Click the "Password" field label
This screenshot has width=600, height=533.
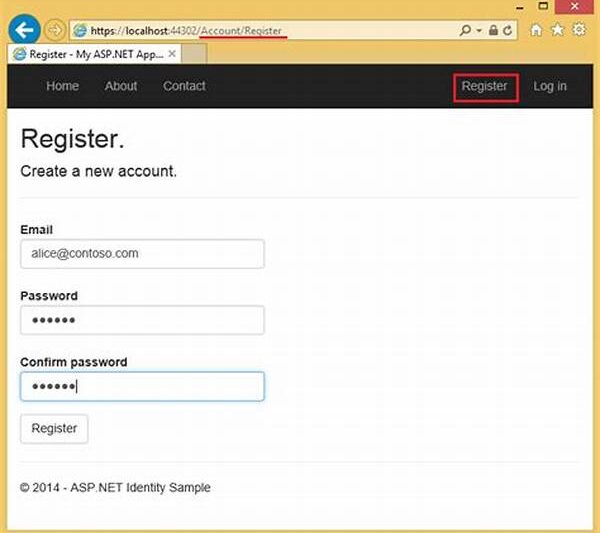(49, 296)
